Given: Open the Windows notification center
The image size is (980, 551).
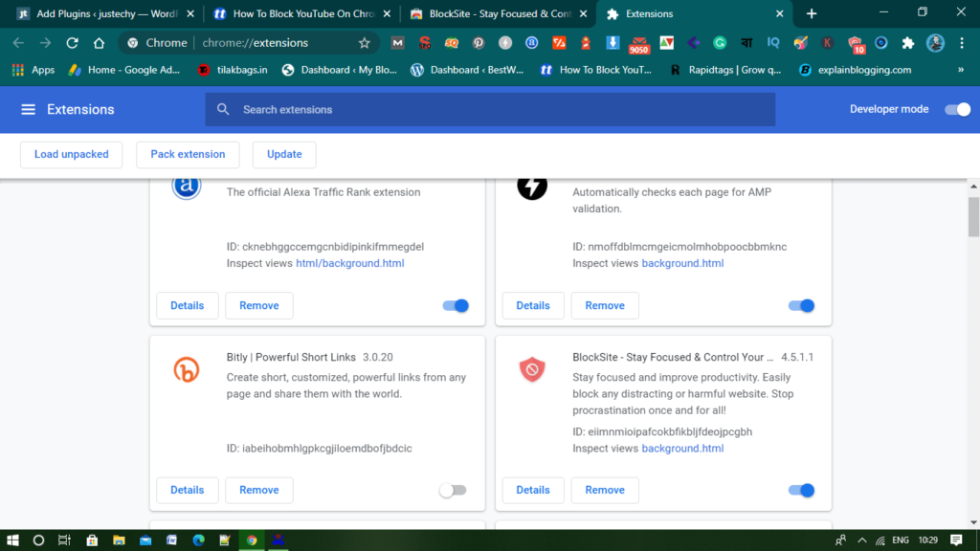Looking at the screenshot, I should click(x=956, y=540).
